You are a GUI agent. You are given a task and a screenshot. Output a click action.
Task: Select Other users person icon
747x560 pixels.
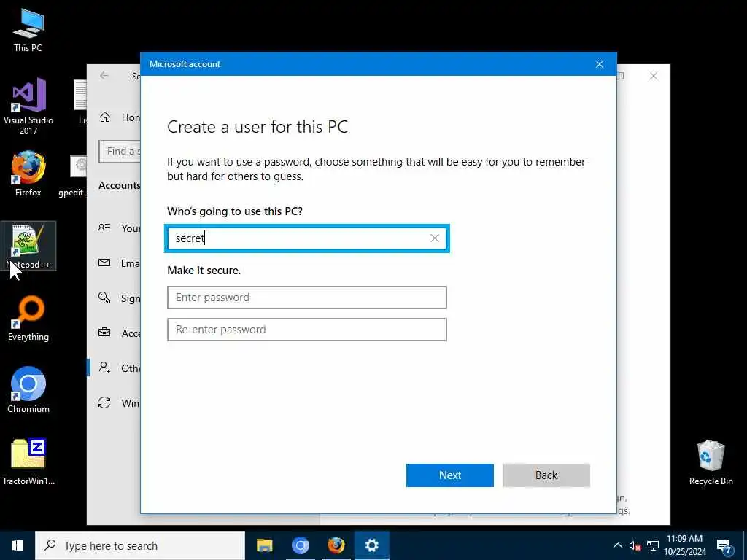[x=104, y=367]
